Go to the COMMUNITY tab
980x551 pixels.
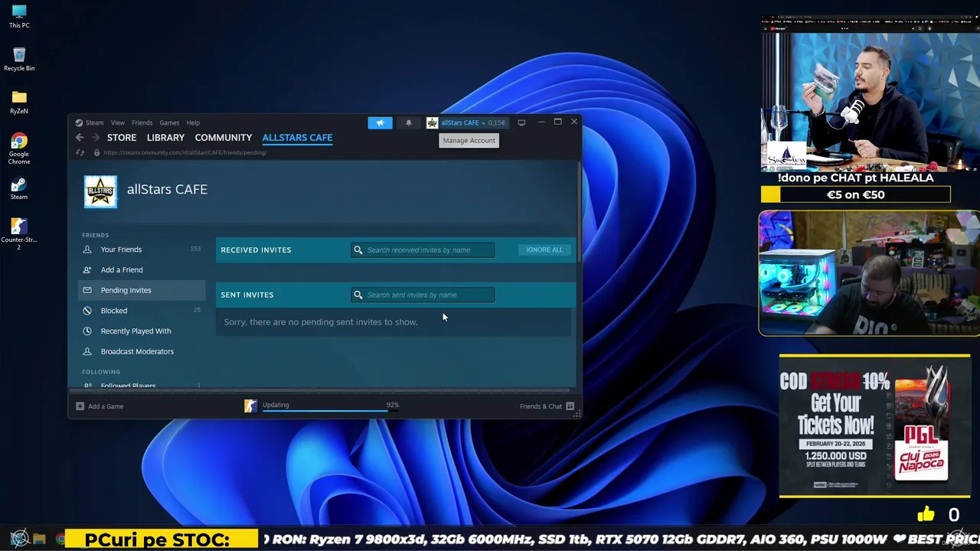click(x=223, y=138)
